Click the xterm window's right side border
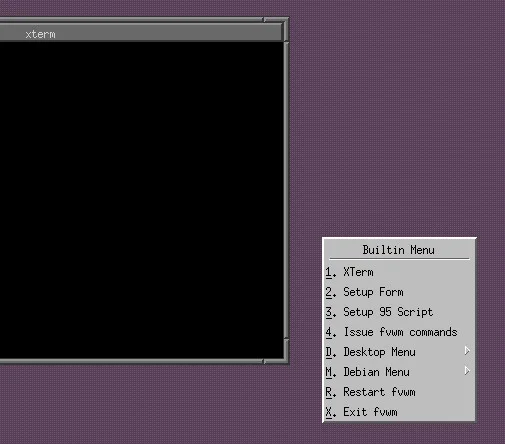Viewport: 505px width, 444px height. (x=286, y=190)
